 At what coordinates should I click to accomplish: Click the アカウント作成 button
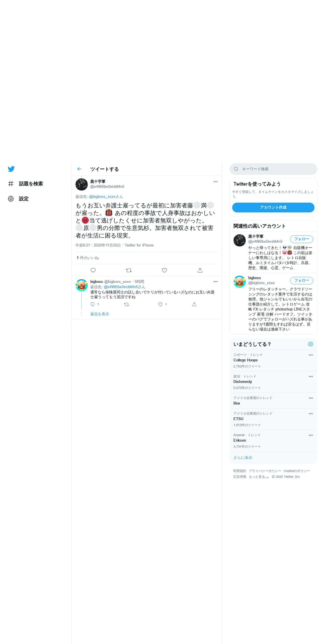click(x=273, y=207)
